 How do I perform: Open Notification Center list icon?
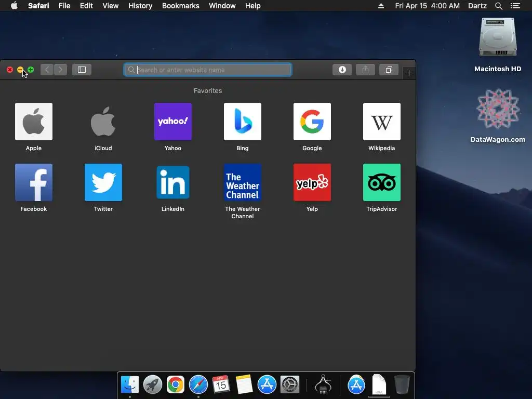point(515,6)
